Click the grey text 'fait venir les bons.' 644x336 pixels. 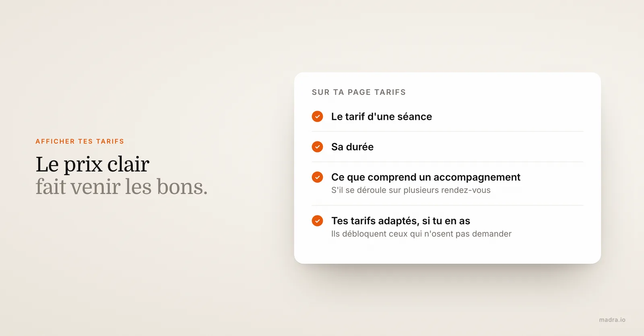tap(122, 186)
